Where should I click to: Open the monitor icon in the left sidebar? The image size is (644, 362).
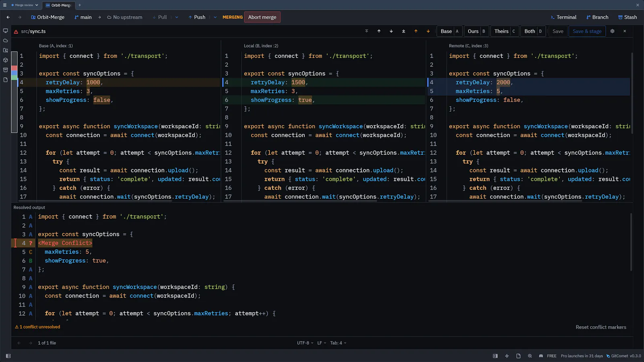(6, 31)
